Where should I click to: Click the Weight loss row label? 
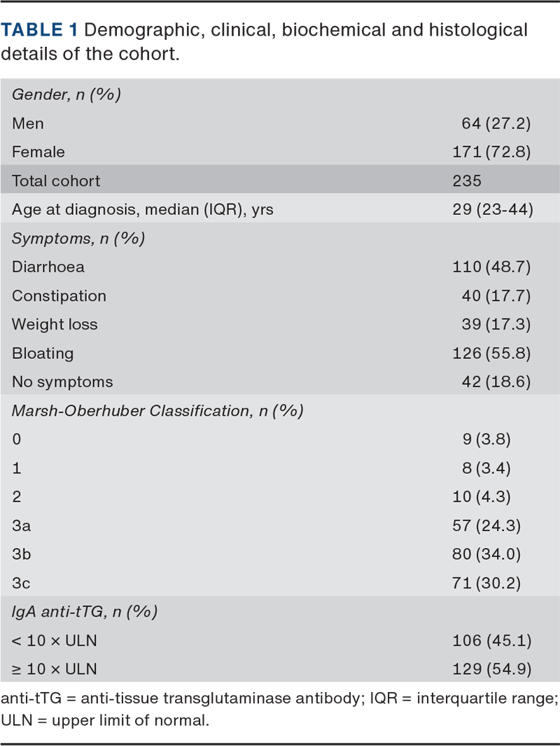pyautogui.click(x=55, y=324)
